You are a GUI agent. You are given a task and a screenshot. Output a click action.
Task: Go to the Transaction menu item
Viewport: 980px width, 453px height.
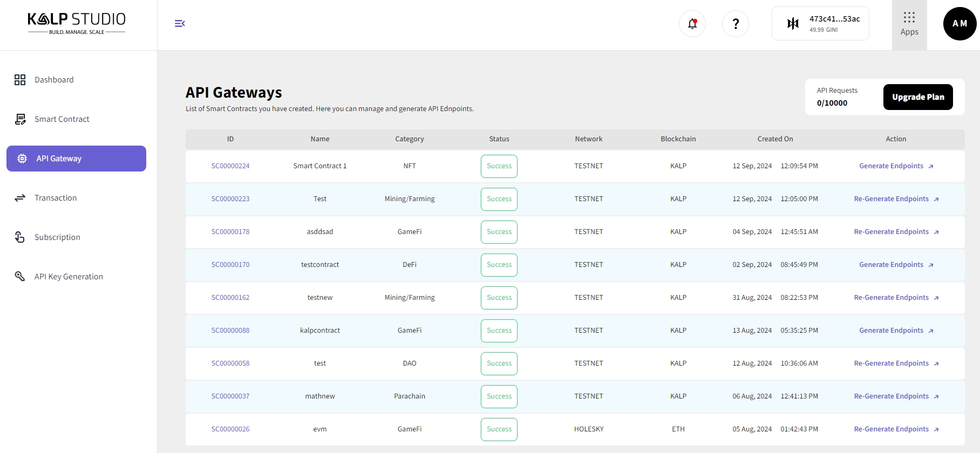pos(56,198)
